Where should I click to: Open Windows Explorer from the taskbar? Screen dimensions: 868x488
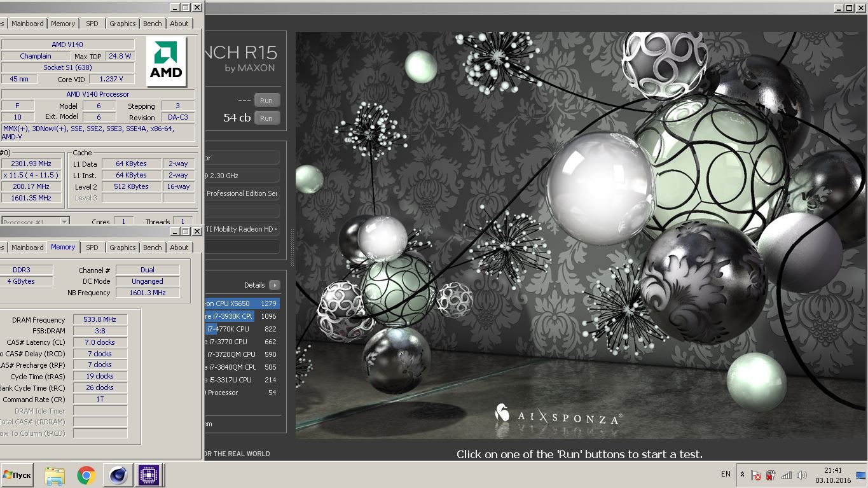[55, 475]
